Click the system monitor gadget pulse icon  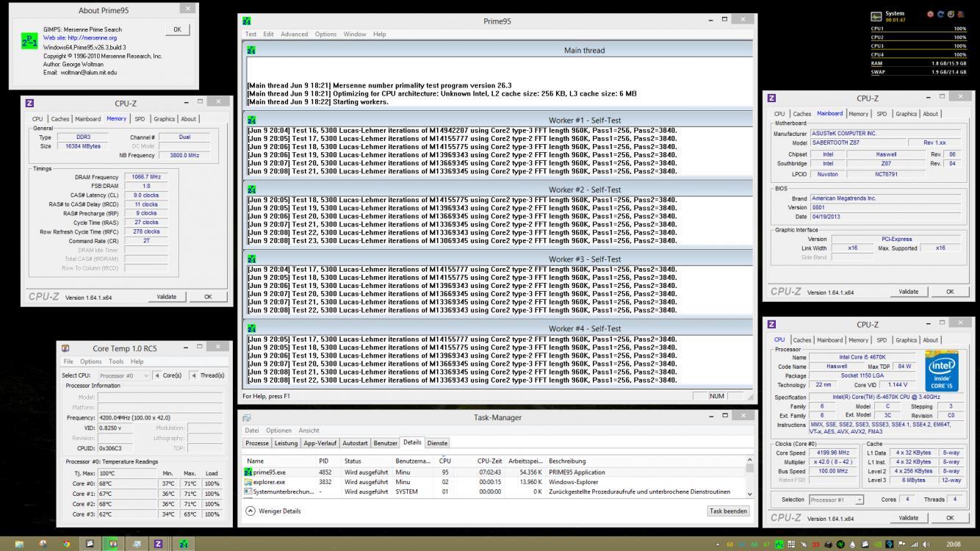click(876, 16)
